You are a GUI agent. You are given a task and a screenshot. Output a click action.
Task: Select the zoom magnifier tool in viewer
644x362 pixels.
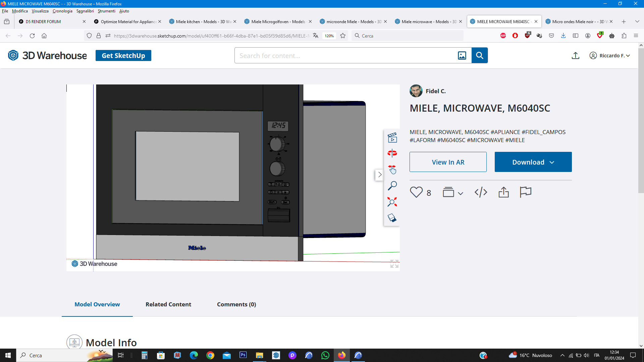[392, 186]
